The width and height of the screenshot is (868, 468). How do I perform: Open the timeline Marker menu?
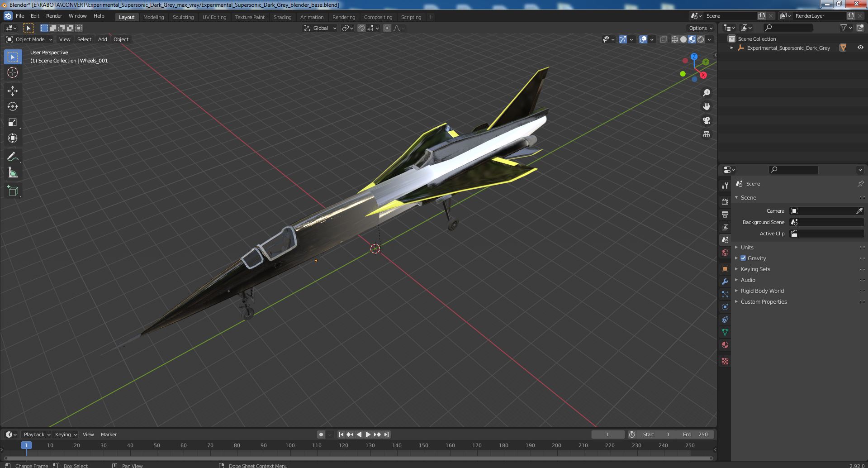[x=109, y=435]
